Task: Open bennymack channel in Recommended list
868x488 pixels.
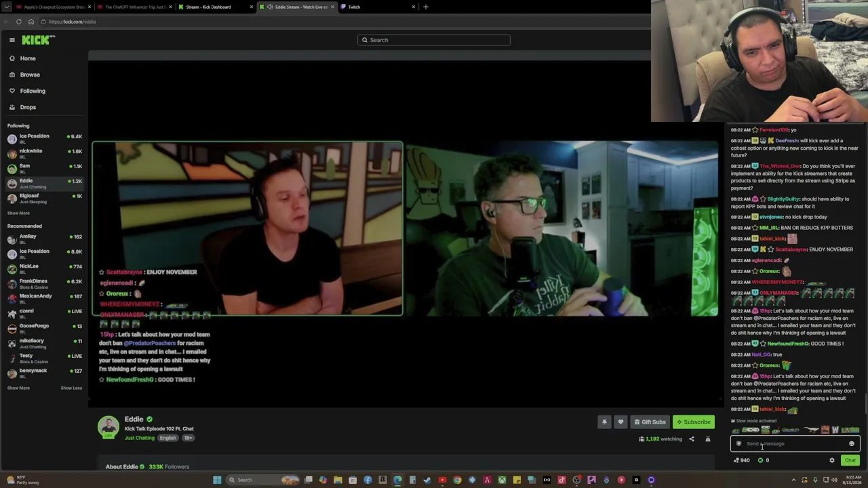Action: 44,373
